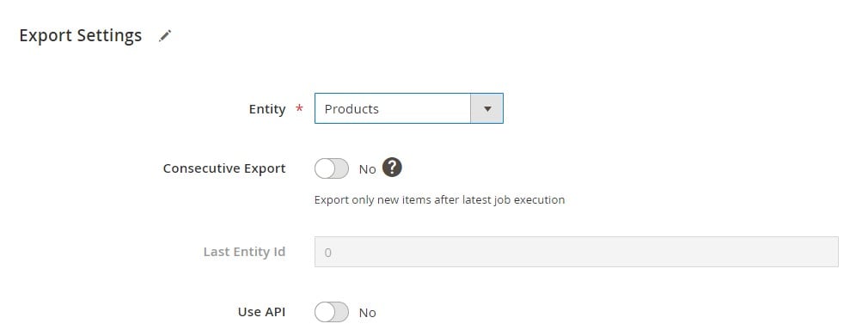Select the Entity field label
The image size is (868, 336).
pos(267,109)
